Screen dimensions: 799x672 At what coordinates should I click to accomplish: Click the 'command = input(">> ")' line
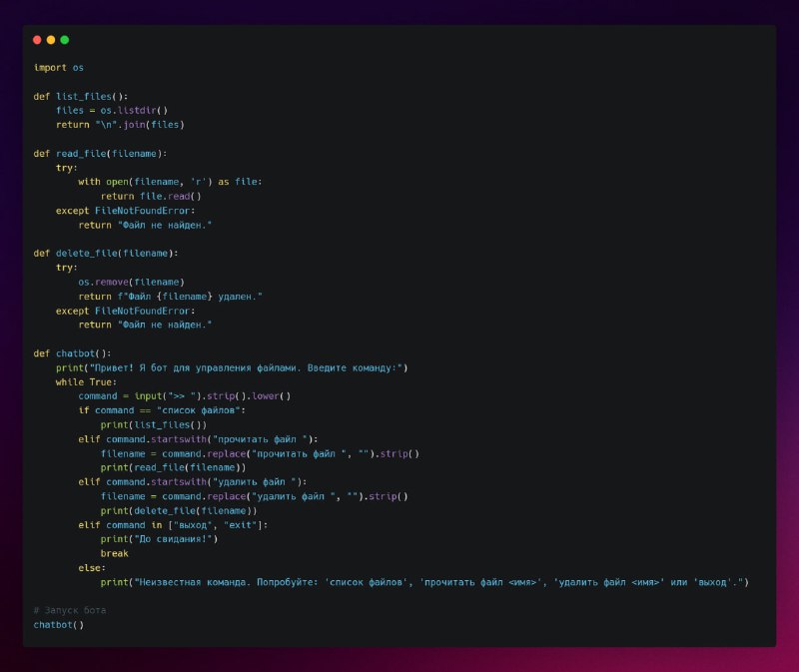click(x=185, y=396)
